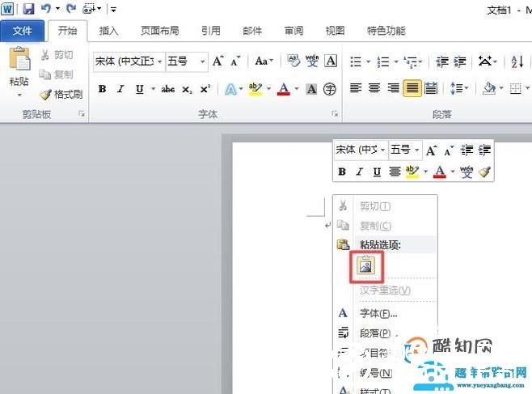Apply mini toolbar red font color

pyautogui.click(x=440, y=172)
